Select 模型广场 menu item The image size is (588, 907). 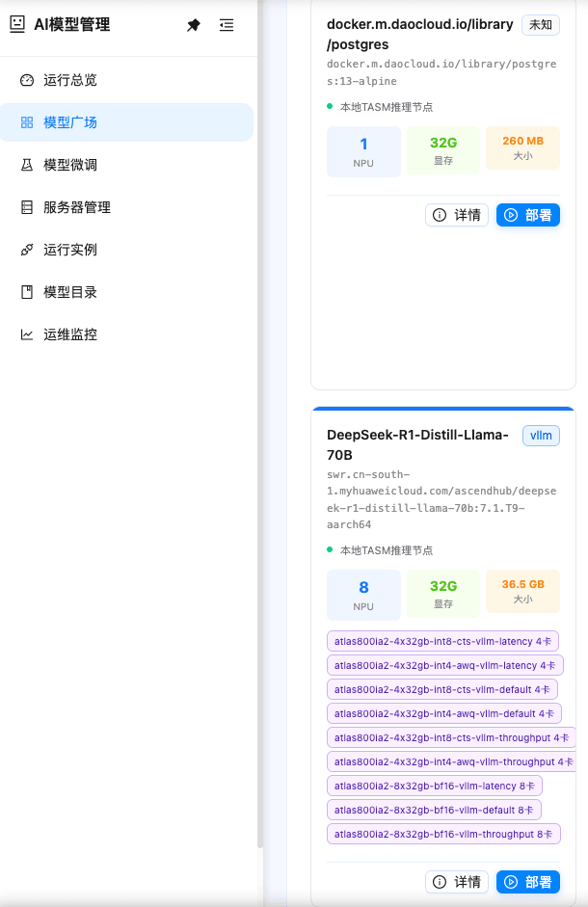126,122
